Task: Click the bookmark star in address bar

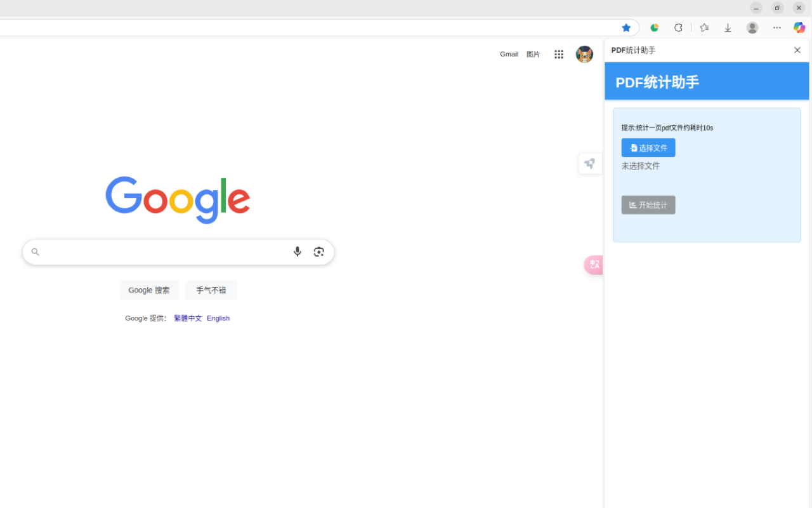Action: (x=626, y=27)
